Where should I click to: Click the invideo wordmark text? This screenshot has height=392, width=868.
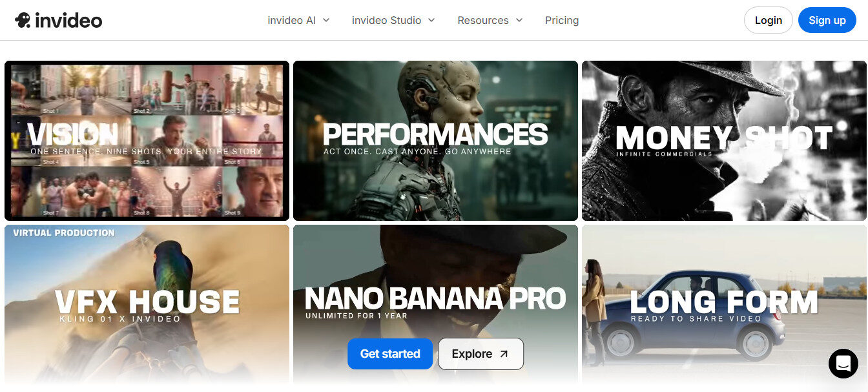(68, 21)
